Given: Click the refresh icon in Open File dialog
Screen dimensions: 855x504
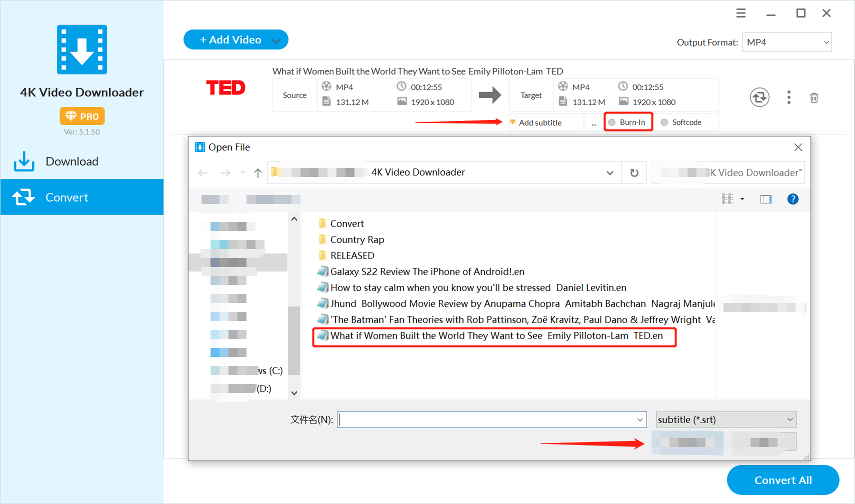Looking at the screenshot, I should (634, 173).
